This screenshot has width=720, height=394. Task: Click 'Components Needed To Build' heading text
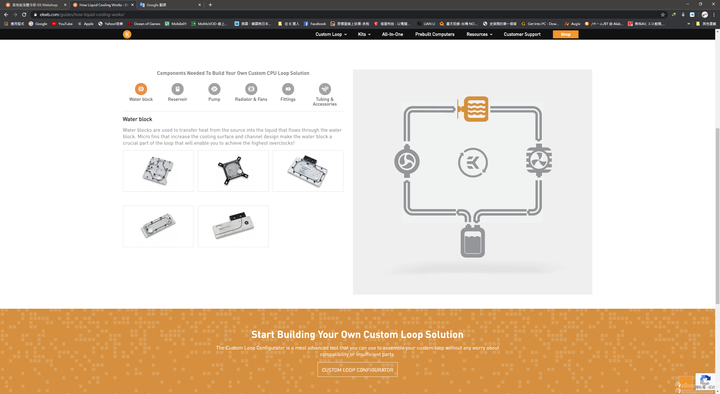click(x=233, y=73)
